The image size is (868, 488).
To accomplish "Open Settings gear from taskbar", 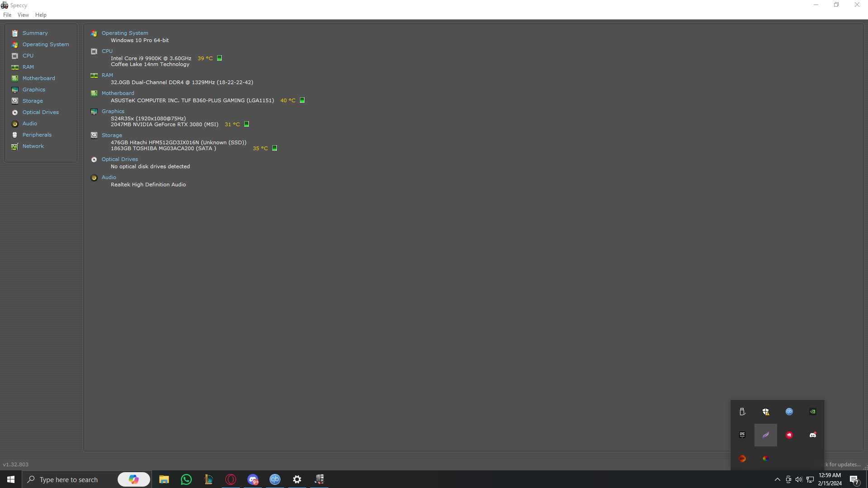I will 297,479.
